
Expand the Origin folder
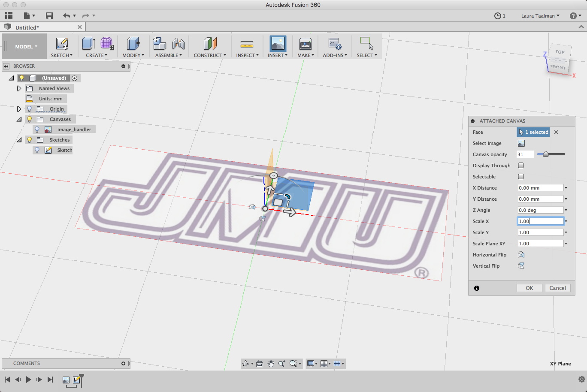(x=19, y=109)
